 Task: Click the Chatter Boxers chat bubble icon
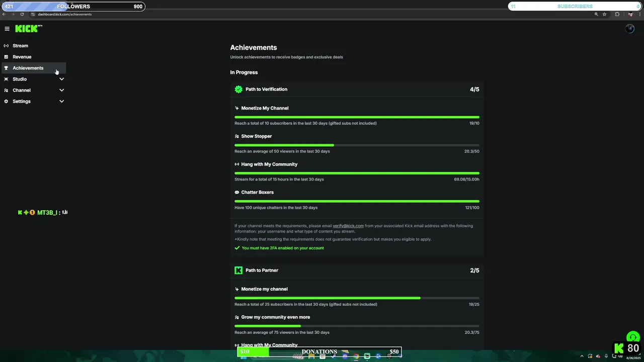(x=237, y=193)
